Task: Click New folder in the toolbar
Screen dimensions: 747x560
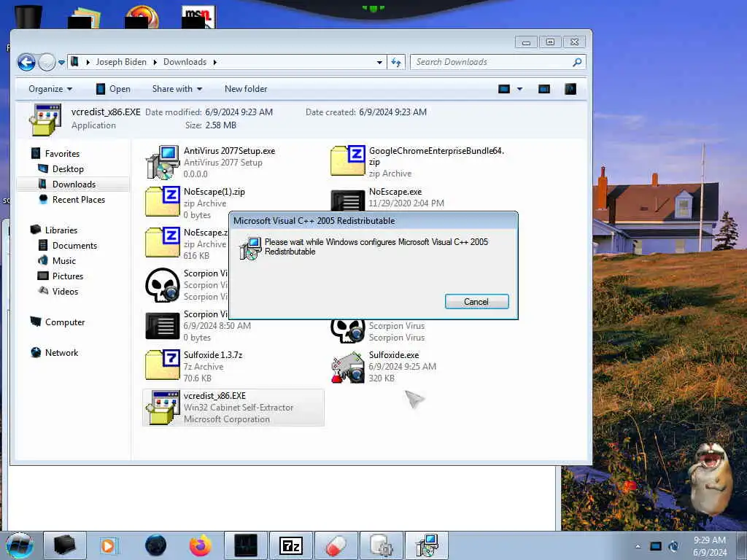Action: tap(246, 89)
